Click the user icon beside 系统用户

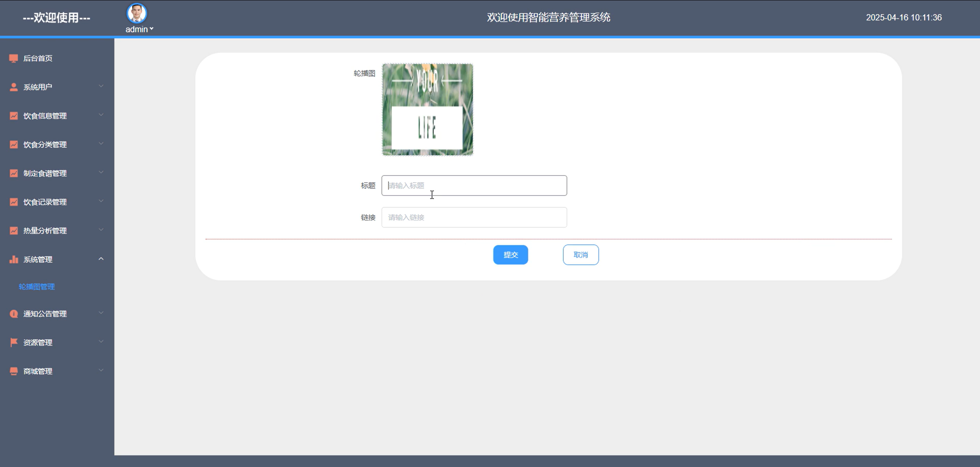click(13, 87)
